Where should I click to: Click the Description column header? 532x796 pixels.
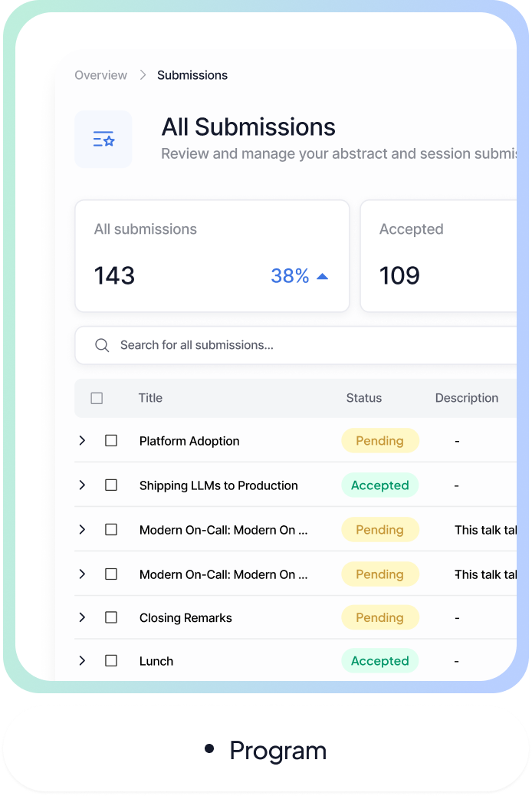[x=467, y=398]
